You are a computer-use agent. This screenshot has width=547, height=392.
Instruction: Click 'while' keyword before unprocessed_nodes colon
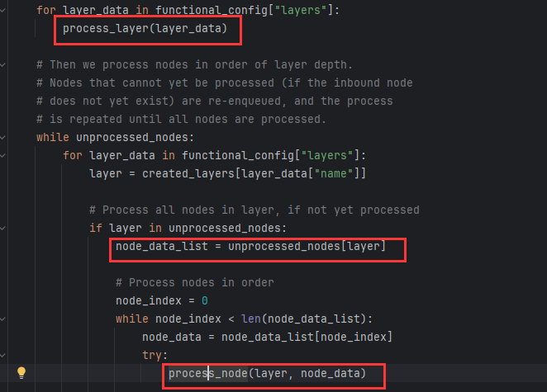[x=53, y=137]
